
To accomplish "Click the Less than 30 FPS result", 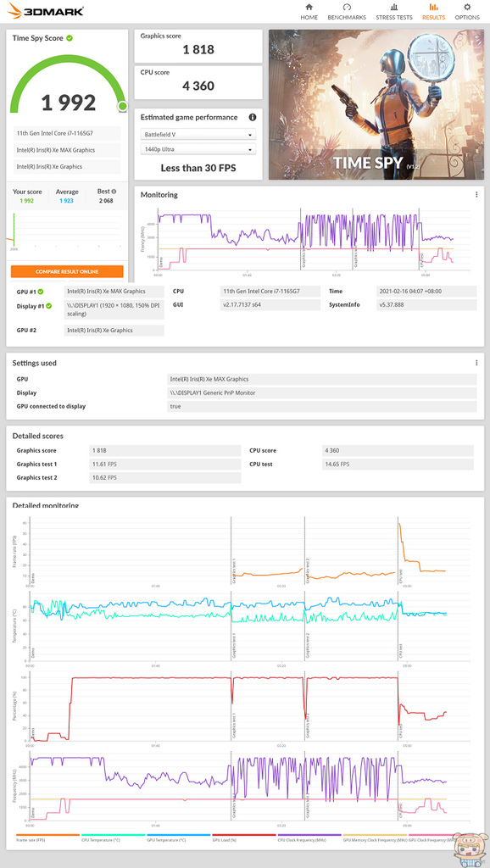I will 198,168.
